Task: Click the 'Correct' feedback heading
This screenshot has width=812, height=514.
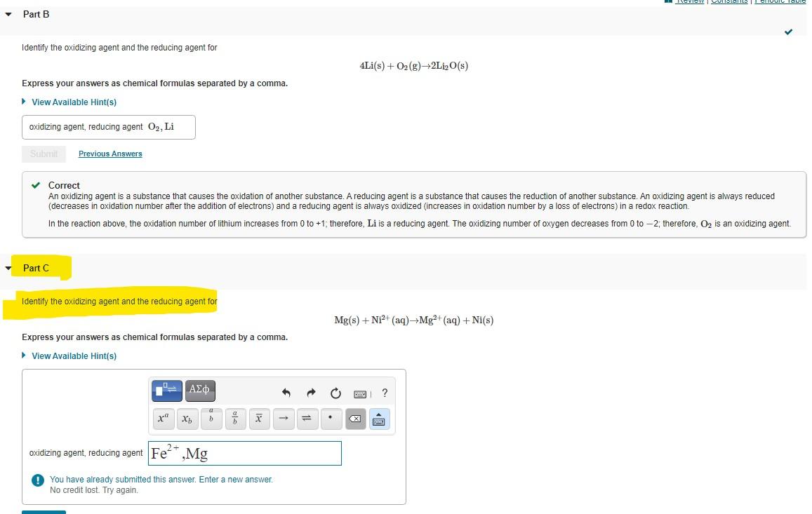Action: [64, 185]
